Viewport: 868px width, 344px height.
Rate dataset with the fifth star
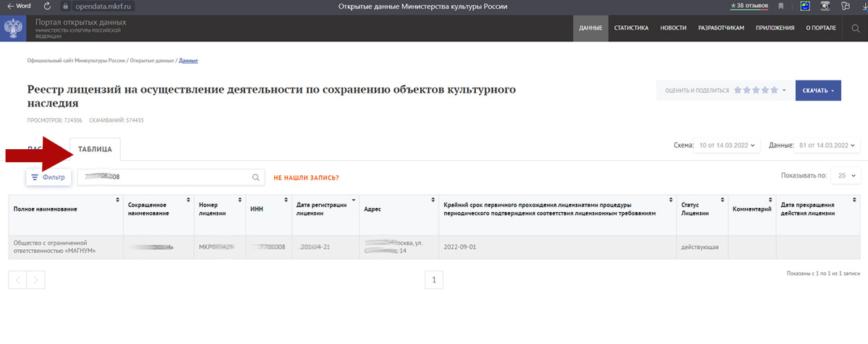tap(774, 91)
